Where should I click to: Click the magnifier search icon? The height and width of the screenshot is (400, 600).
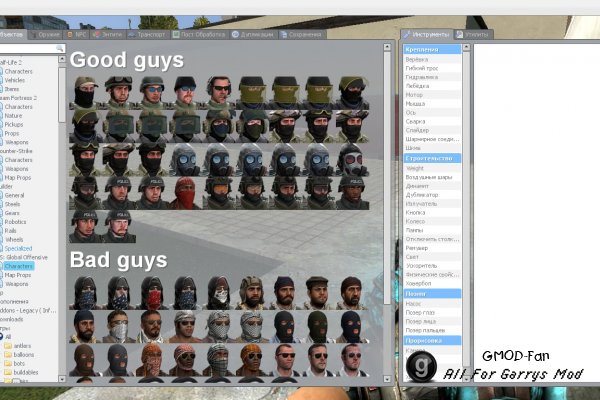pos(59,48)
